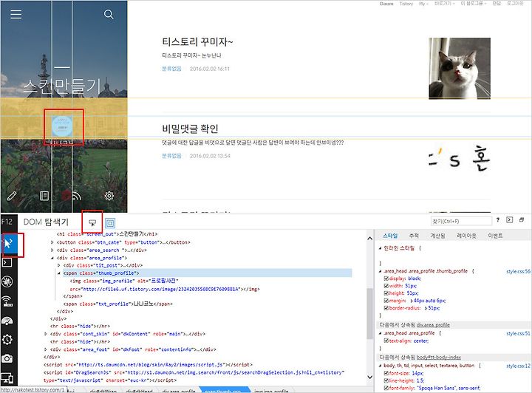Image resolution: width=532 pixels, height=393 pixels.
Task: Select the DOM Explorer arrow sidebar icon
Action: (x=8, y=243)
